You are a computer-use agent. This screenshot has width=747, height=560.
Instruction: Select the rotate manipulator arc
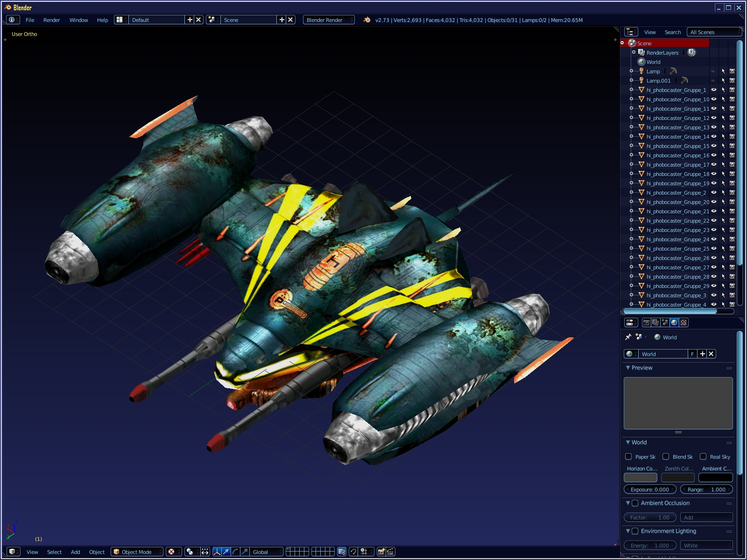click(x=235, y=552)
